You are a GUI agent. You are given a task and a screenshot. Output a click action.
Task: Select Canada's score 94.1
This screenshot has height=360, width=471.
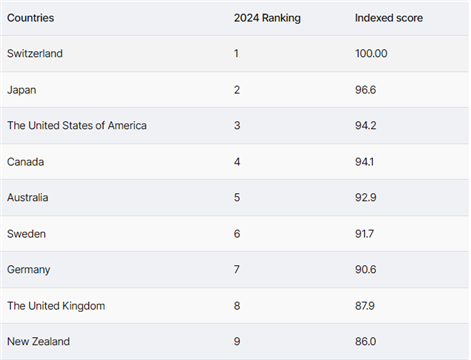(364, 162)
